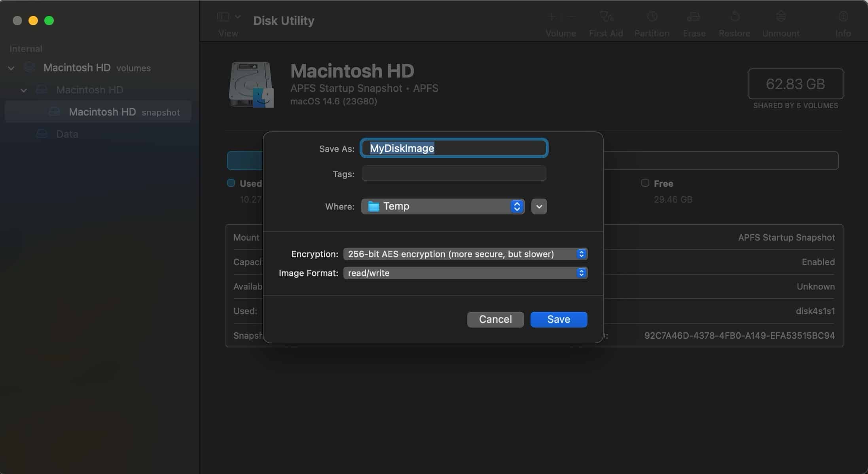Click the Save As name field
This screenshot has height=474, width=868.
pyautogui.click(x=454, y=148)
